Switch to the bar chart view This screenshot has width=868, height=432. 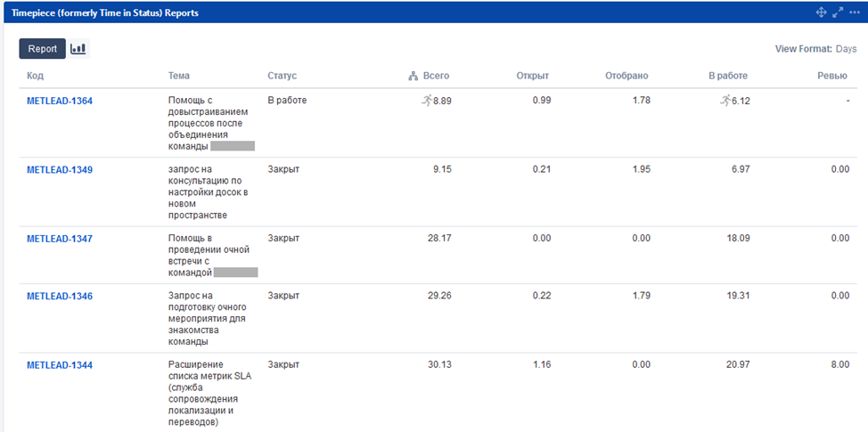click(78, 49)
